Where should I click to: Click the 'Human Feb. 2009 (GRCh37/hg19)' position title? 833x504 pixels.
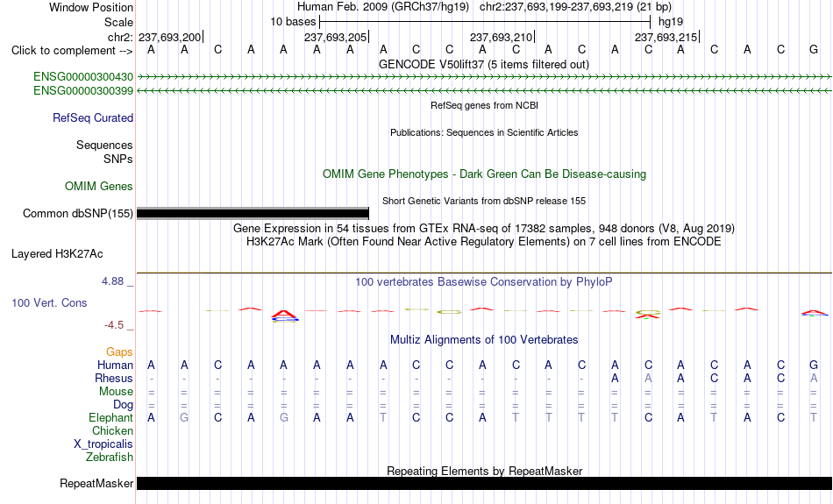pos(383,7)
